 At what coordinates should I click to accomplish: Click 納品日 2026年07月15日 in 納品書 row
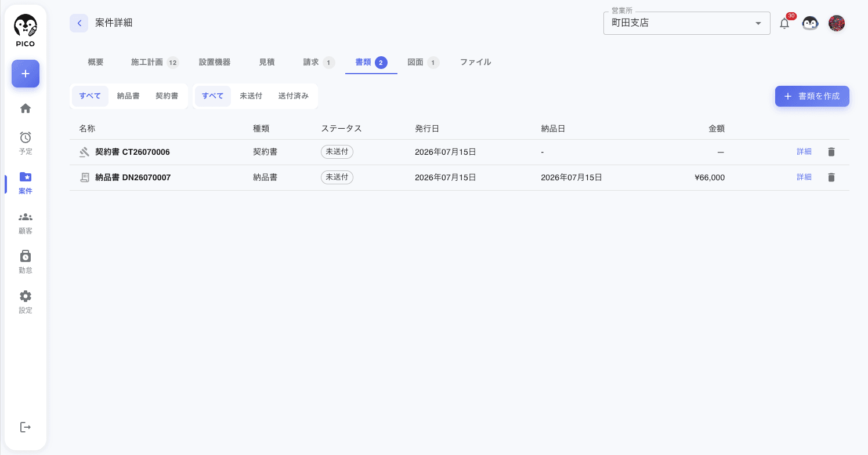click(x=572, y=177)
